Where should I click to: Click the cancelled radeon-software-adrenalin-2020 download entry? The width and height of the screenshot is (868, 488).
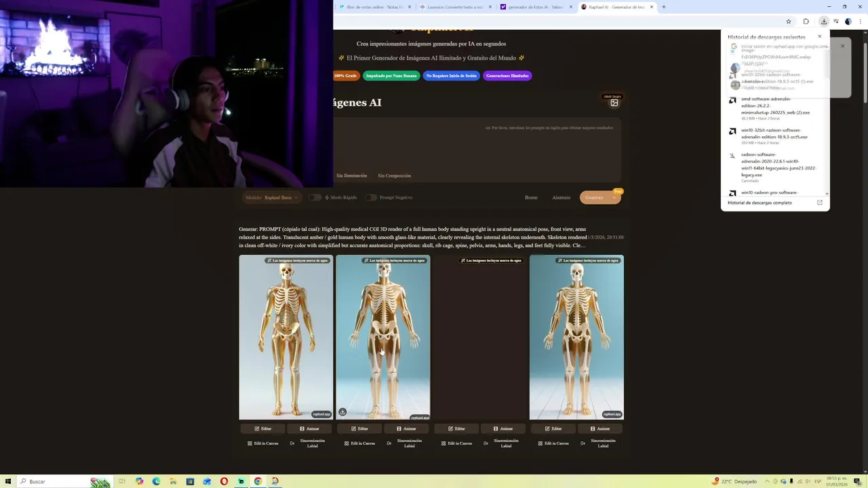[x=775, y=167]
